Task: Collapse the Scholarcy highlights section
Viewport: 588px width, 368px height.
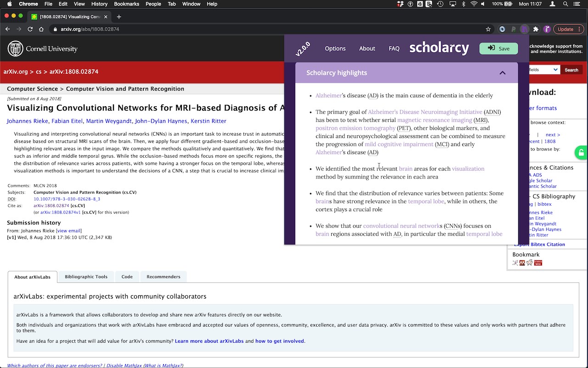Action: point(503,73)
